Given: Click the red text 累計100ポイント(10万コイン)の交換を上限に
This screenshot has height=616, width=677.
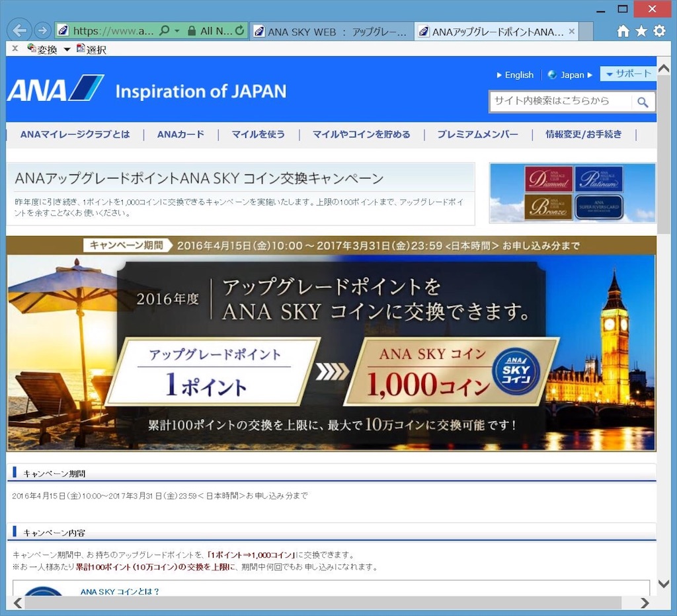Looking at the screenshot, I should pos(155,567).
